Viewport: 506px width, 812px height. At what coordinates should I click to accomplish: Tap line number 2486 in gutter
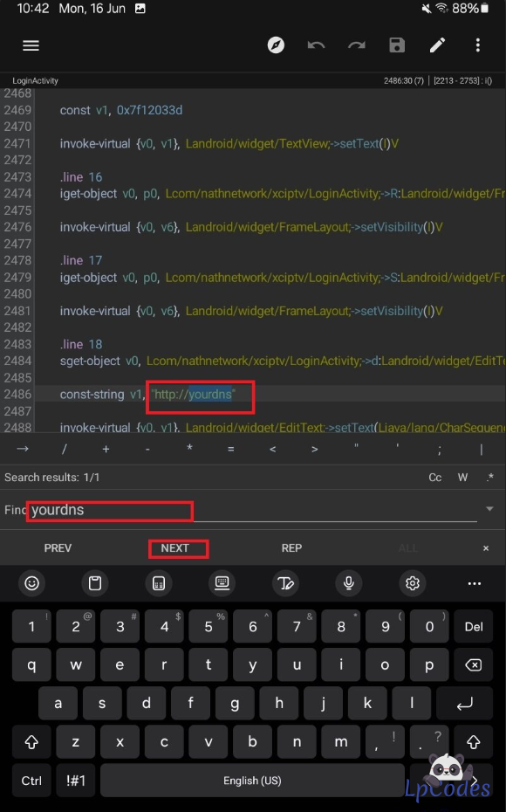pos(17,395)
